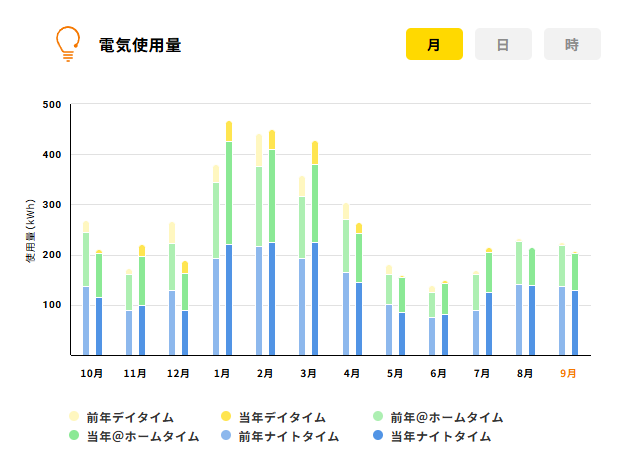Click the orange light bulb icon
This screenshot has width=627, height=454.
pos(67,44)
